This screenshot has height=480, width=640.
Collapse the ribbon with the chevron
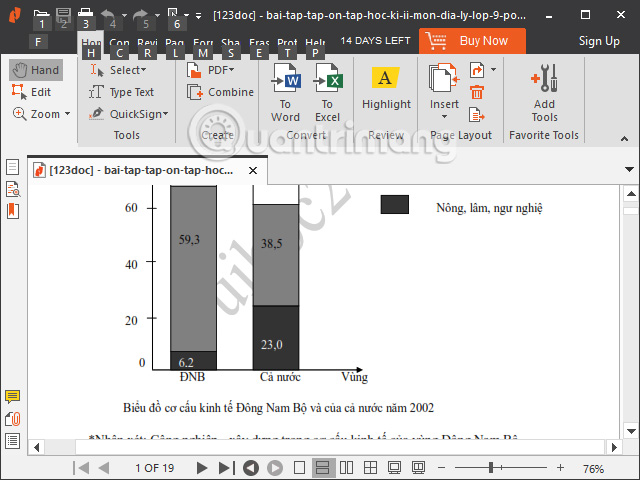point(624,139)
